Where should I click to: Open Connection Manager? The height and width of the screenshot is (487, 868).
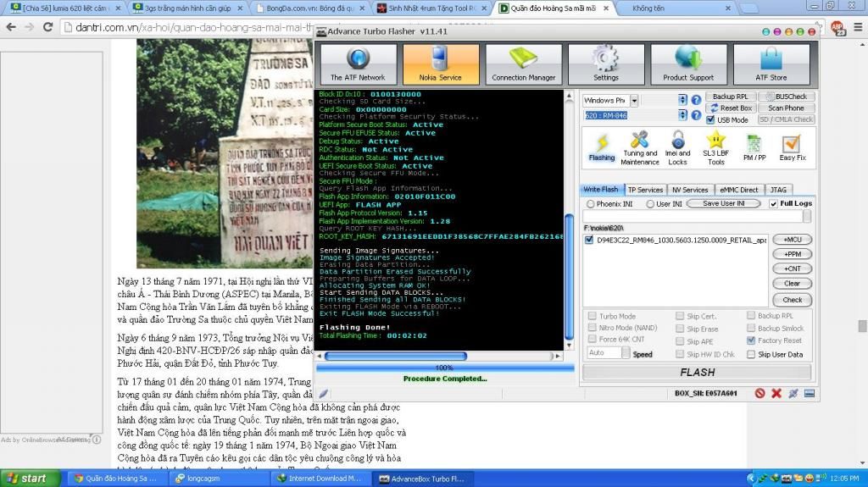524,64
